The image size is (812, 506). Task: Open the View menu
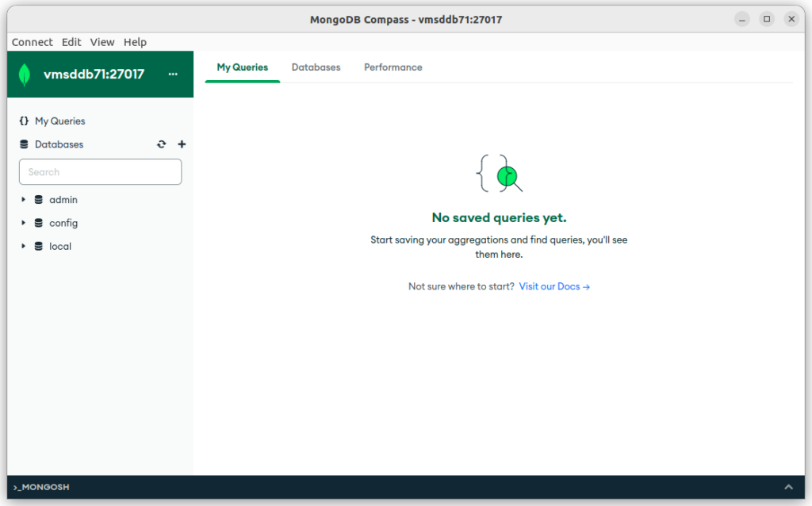pos(102,42)
